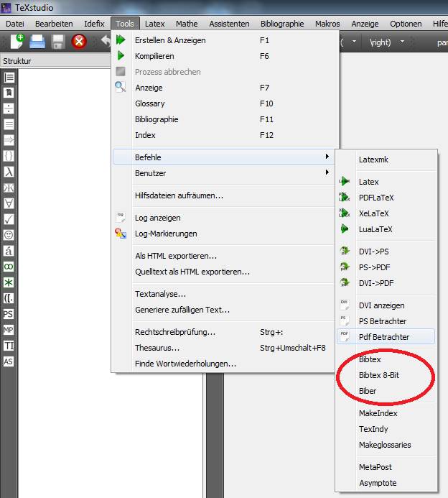Select Glossary F10 entry
This screenshot has height=498, width=448.
[x=224, y=103]
